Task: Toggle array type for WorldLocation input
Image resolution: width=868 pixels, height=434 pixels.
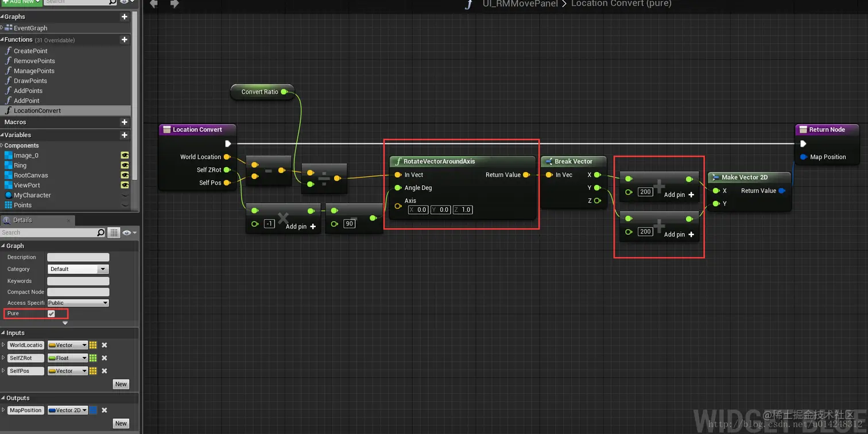Action: (93, 345)
